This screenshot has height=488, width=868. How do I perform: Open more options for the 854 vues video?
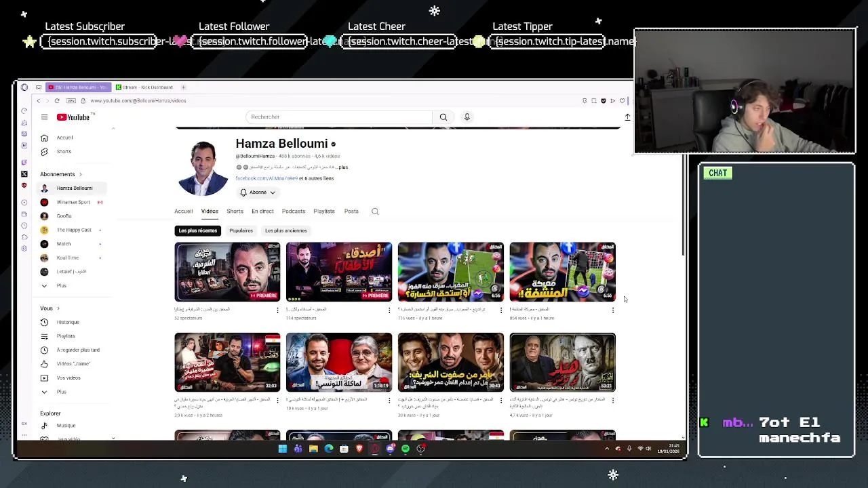click(613, 310)
